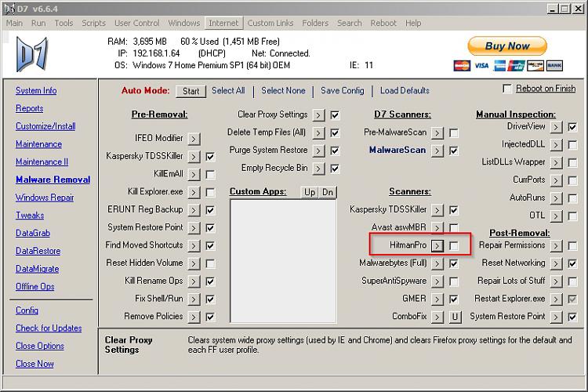Move custom app Dn button
Screen dimensions: 588x392
(x=328, y=192)
